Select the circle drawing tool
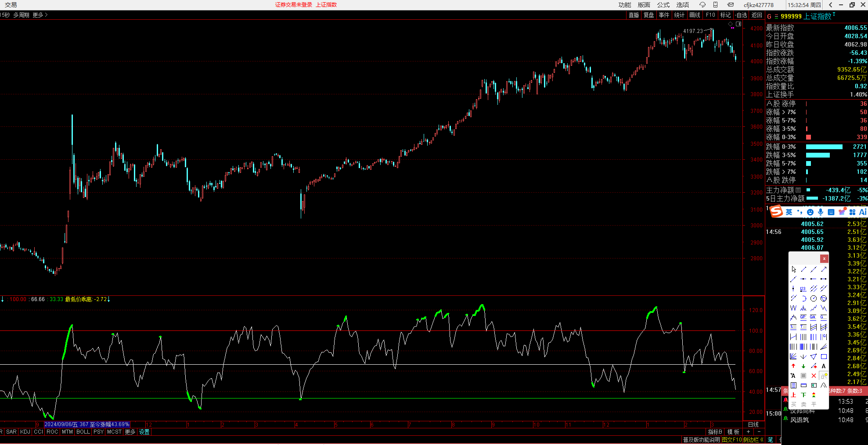The image size is (868, 445). point(814,298)
